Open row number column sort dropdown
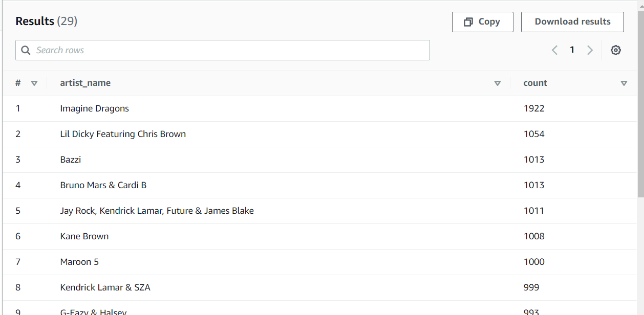Image resolution: width=644 pixels, height=315 pixels. point(34,83)
